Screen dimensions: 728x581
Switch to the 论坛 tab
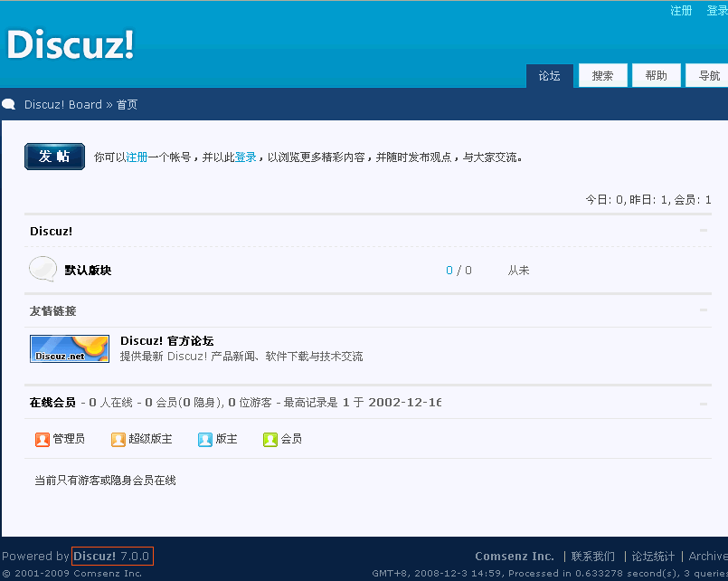pyautogui.click(x=550, y=76)
